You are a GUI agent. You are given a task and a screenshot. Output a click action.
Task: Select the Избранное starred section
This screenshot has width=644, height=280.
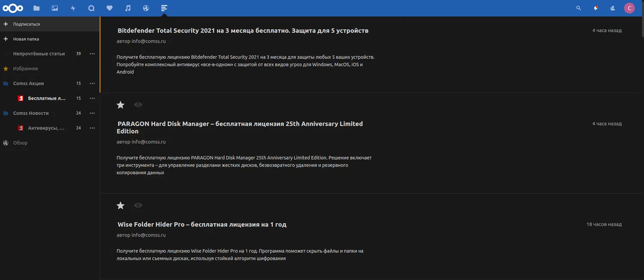[x=25, y=69]
